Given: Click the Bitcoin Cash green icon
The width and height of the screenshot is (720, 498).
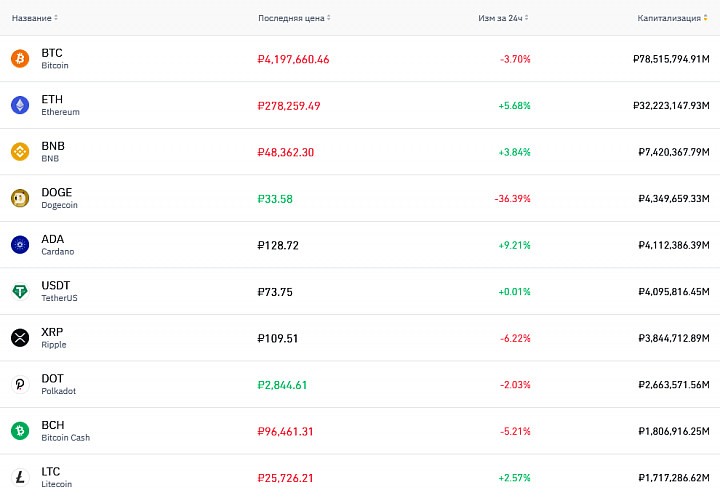Looking at the screenshot, I should point(20,431).
